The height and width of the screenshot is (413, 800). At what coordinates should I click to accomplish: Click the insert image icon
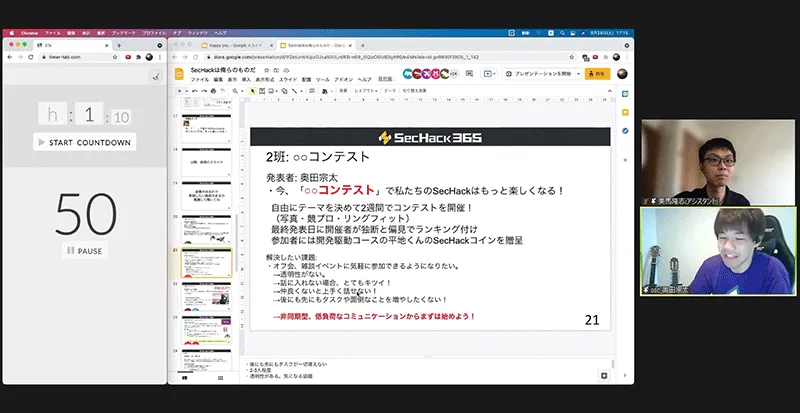[x=270, y=91]
